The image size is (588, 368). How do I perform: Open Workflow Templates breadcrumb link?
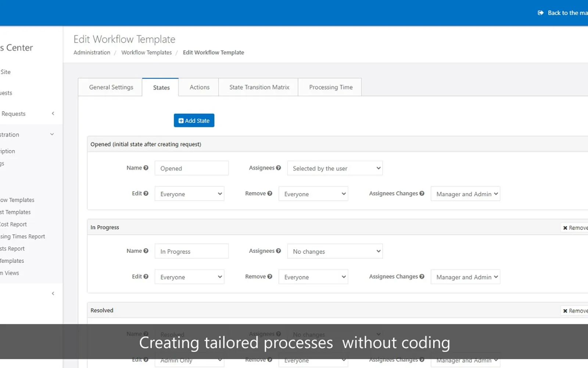point(147,53)
